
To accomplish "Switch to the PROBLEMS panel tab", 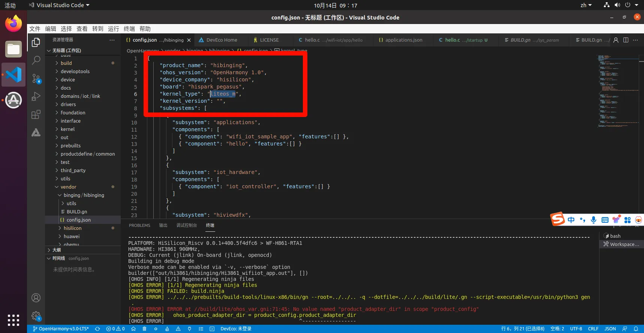I will click(x=139, y=225).
